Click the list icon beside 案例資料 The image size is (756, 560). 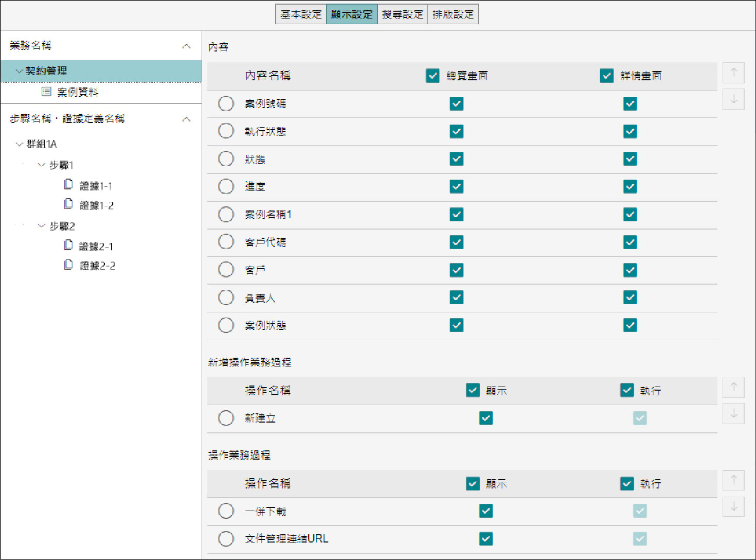[x=46, y=92]
